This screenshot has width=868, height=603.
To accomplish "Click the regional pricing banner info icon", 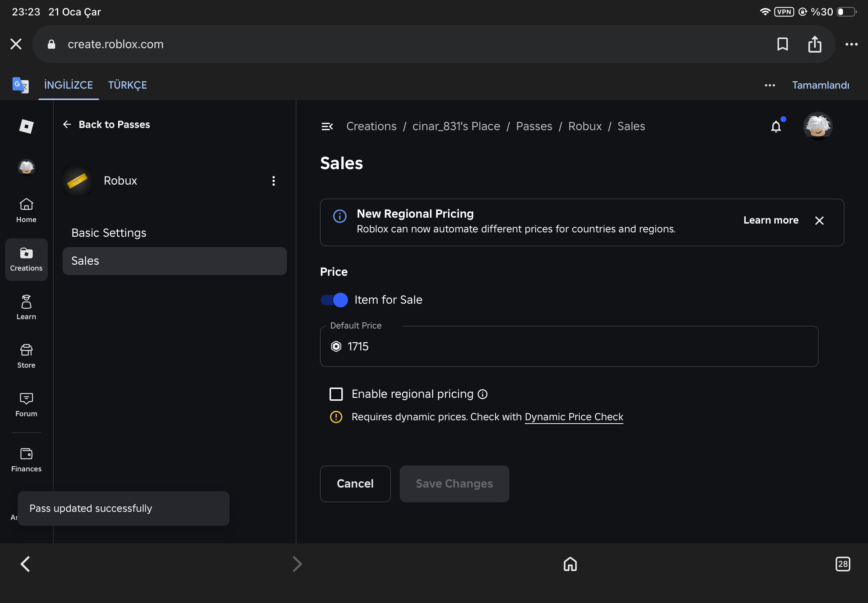I will pyautogui.click(x=340, y=216).
